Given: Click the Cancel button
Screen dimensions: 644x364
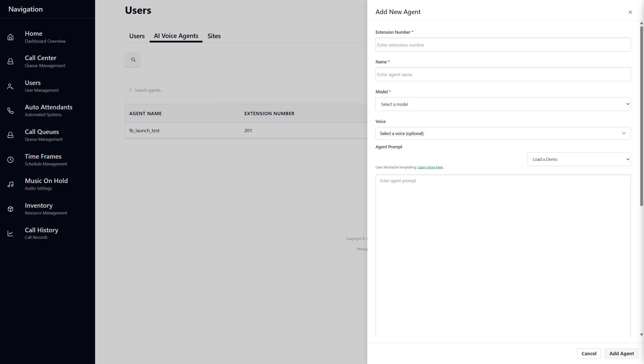Looking at the screenshot, I should [589, 353].
